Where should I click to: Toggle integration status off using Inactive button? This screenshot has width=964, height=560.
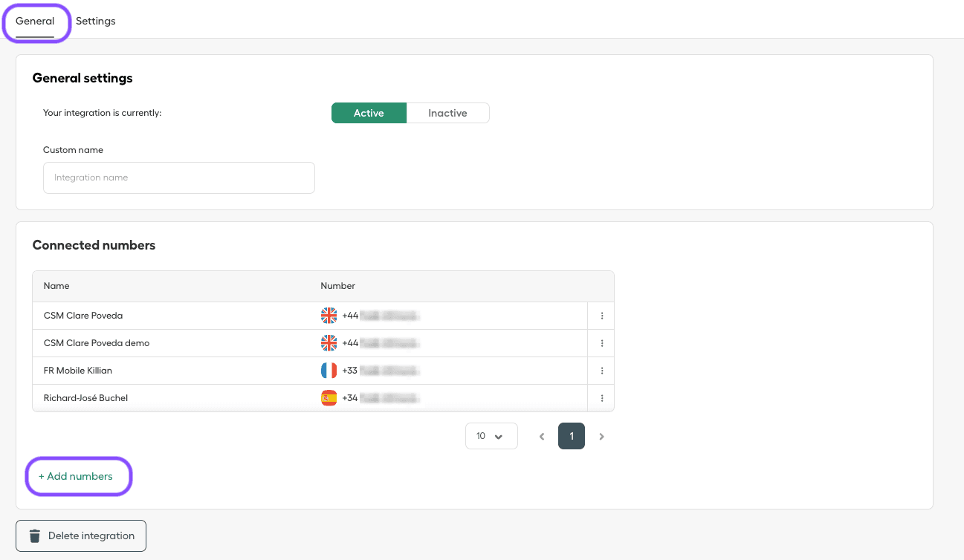tap(447, 112)
